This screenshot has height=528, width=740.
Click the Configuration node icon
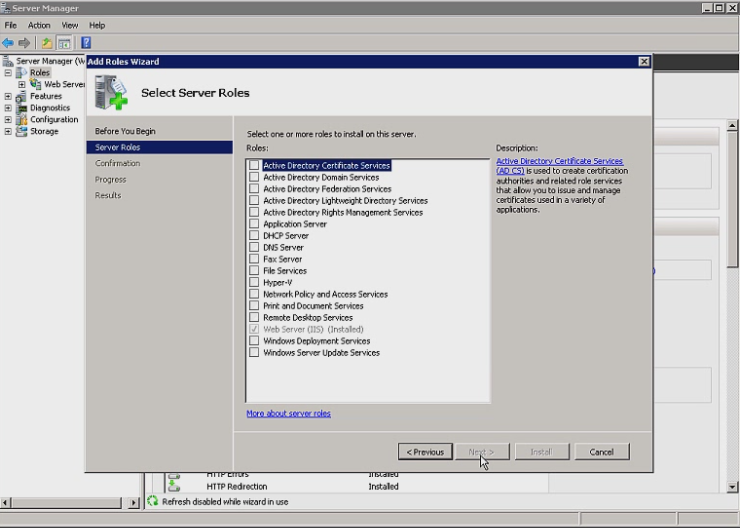tap(21, 120)
